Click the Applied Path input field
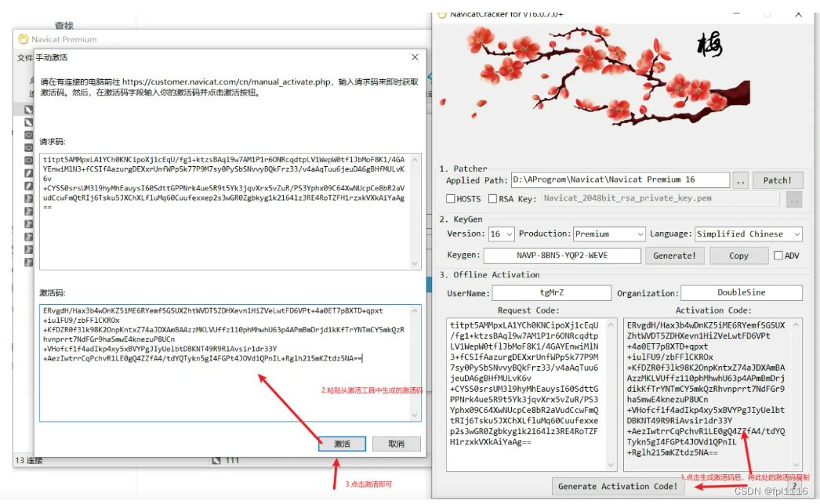This screenshot has width=820, height=504. (x=620, y=179)
